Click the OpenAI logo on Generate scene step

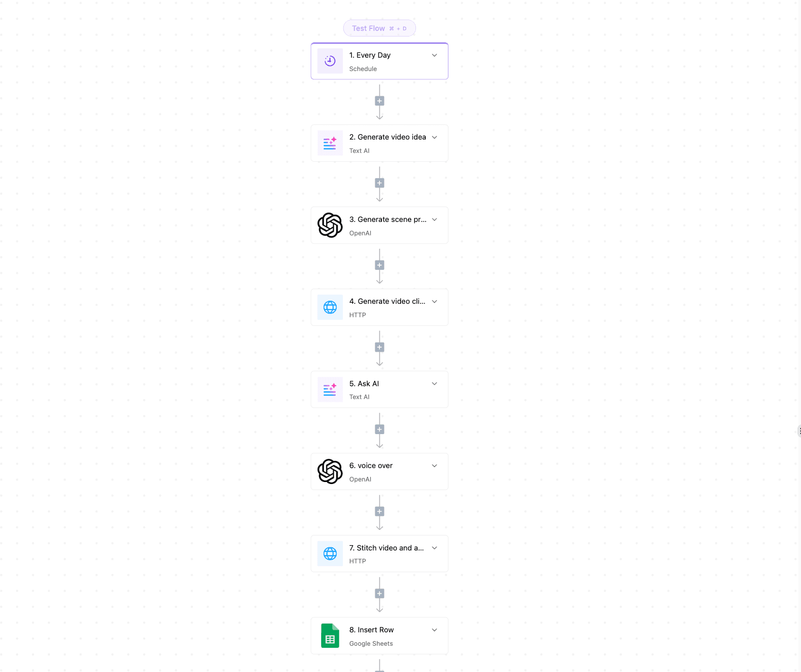pyautogui.click(x=330, y=225)
